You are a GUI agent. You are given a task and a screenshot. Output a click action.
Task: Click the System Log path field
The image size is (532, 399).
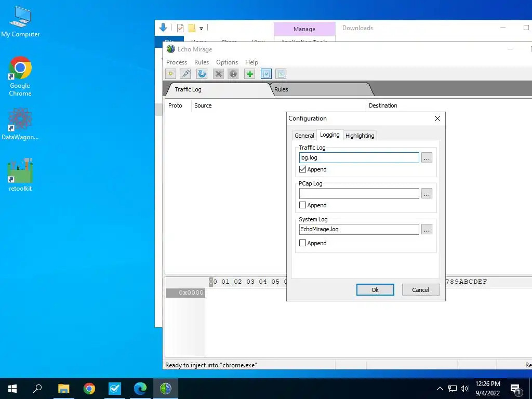(359, 229)
